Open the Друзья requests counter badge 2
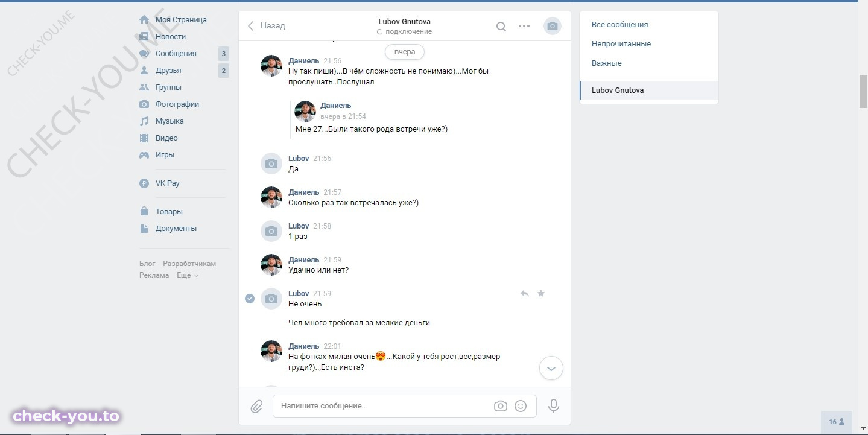This screenshot has height=435, width=868. 224,71
